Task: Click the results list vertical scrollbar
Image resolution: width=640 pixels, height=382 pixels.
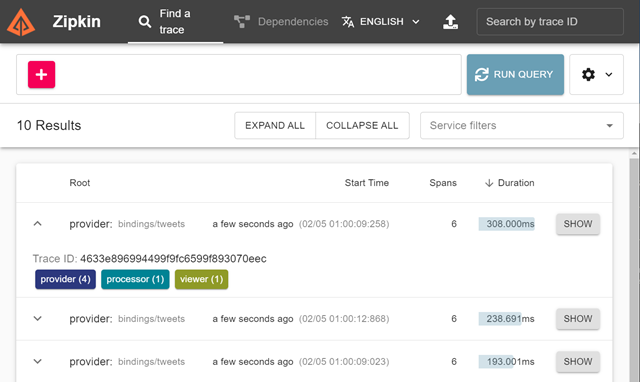Action: [x=634, y=269]
